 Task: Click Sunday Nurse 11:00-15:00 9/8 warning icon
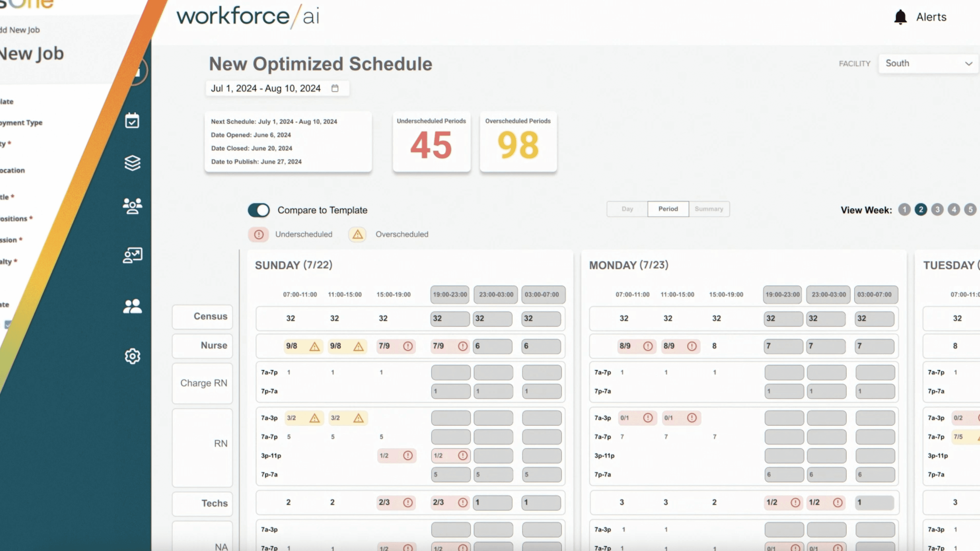tap(358, 346)
